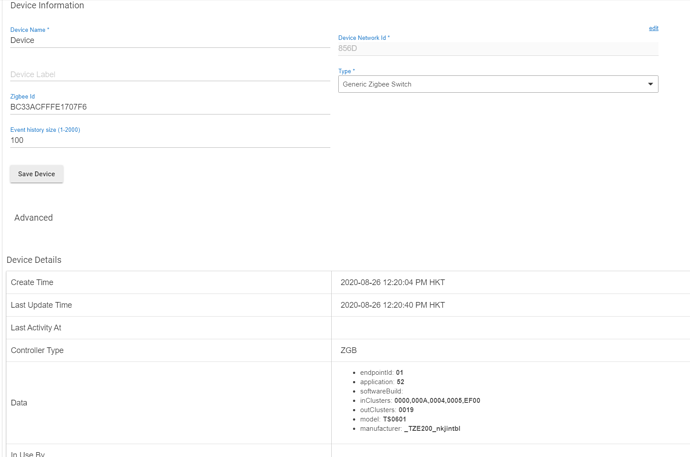Click the Controller Type row label
The image size is (690, 457).
click(37, 351)
